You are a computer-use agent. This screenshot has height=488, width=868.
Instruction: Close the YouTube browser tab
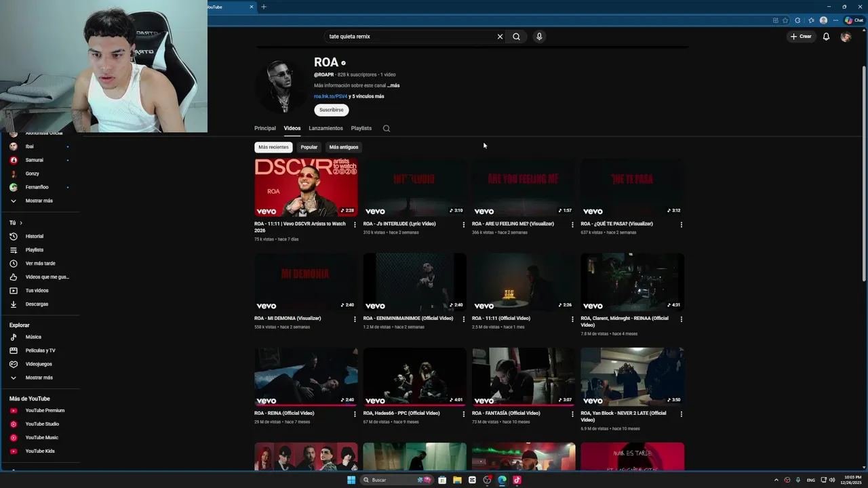pos(252,7)
